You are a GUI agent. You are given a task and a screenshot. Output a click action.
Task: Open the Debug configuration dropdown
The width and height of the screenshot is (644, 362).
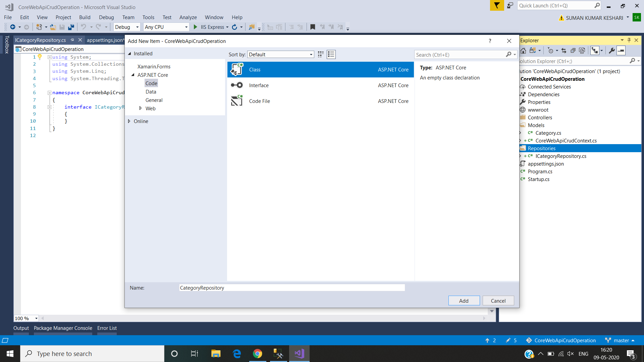127,27
